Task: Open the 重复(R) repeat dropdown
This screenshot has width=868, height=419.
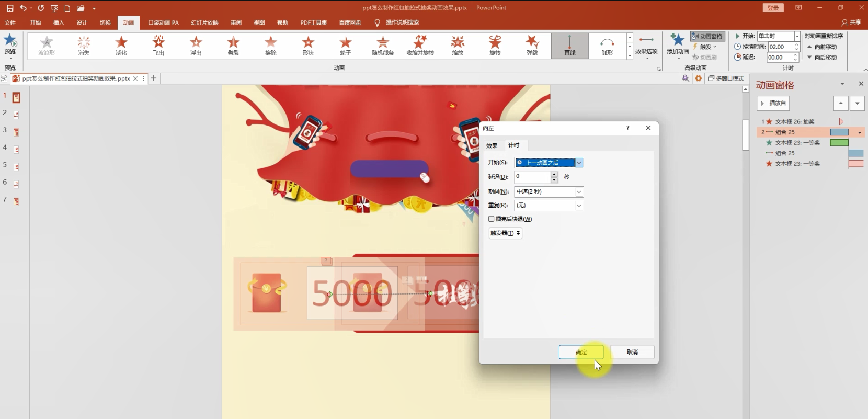Action: point(579,206)
